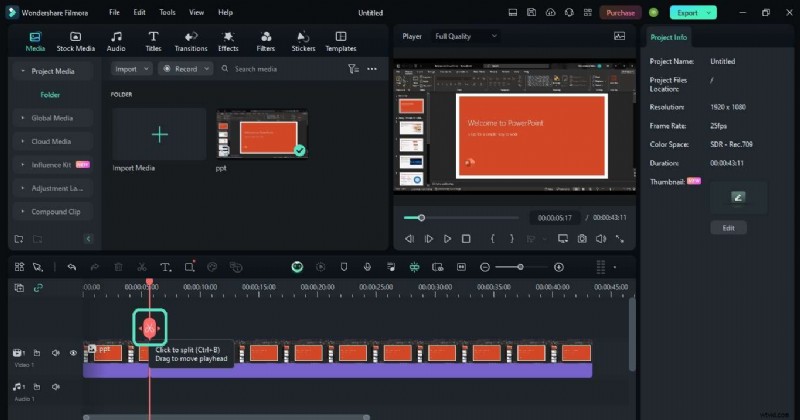Open the AI copilot green icon
The image size is (800, 420).
coord(297,267)
